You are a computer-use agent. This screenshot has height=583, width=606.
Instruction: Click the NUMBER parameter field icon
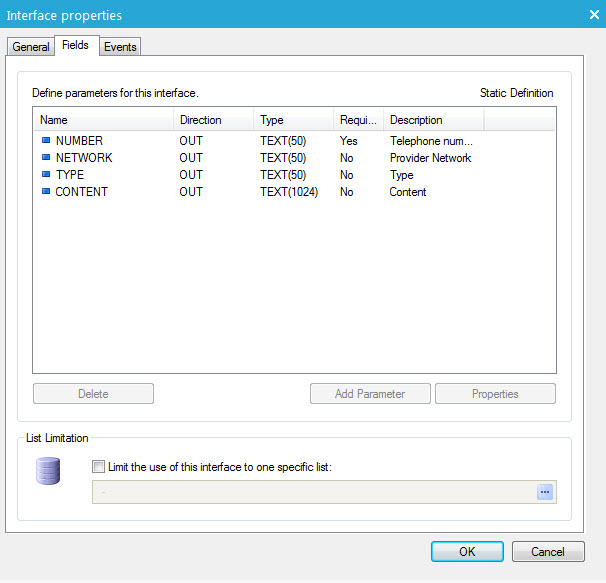click(x=45, y=141)
